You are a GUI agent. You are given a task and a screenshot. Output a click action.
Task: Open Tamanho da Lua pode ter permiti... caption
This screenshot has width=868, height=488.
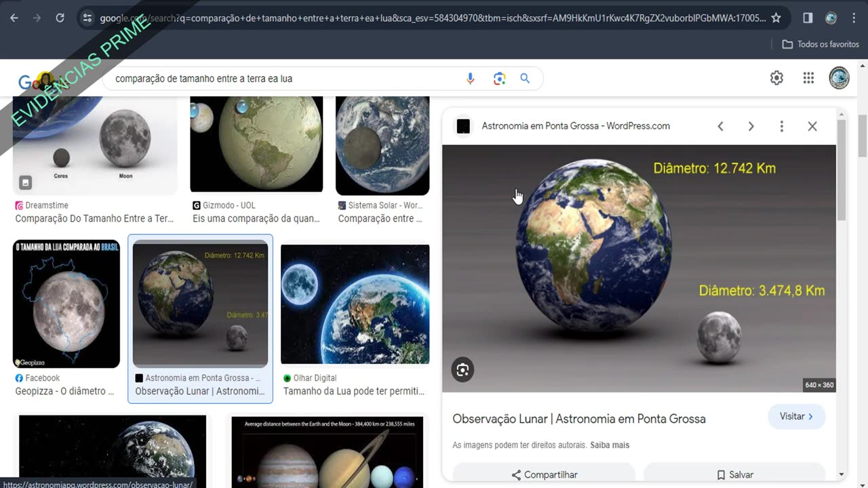(354, 391)
